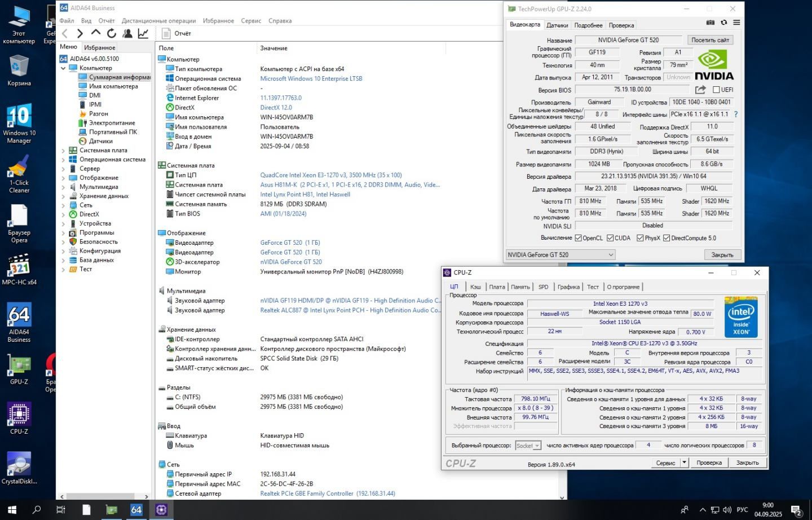Expand the Хранение данных tree node
This screenshot has width=812, height=520.
(x=63, y=196)
